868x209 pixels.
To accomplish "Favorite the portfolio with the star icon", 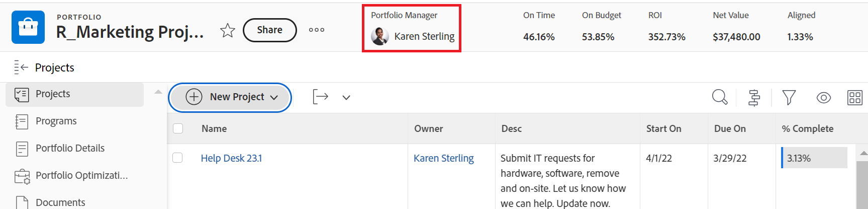I will tap(228, 30).
